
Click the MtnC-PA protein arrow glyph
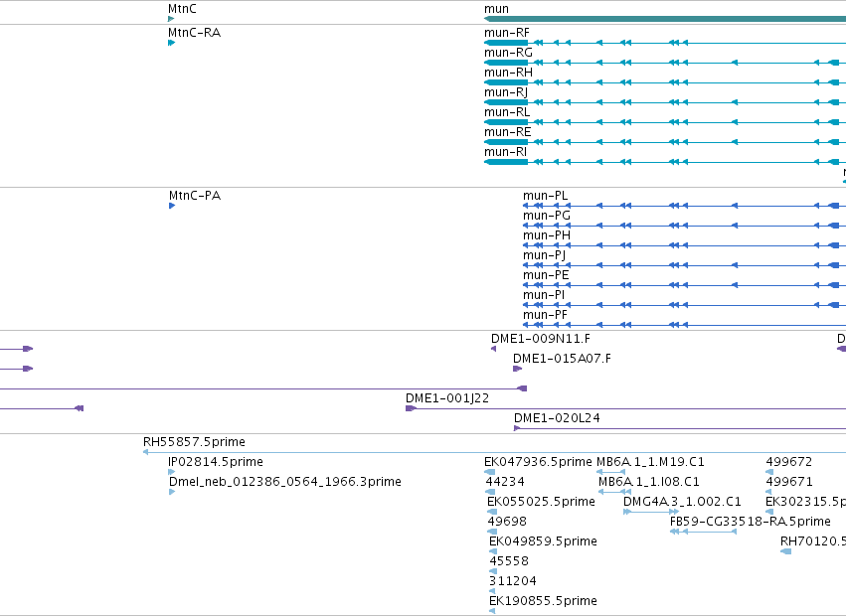(172, 206)
